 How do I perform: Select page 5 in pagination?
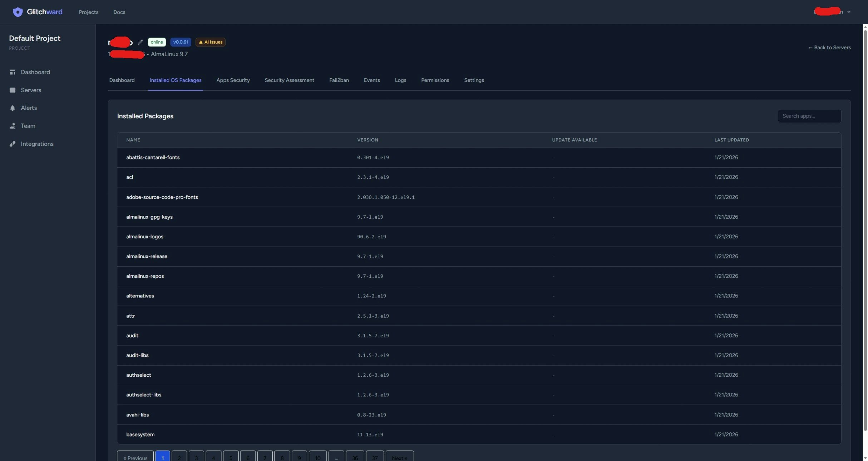231,457
